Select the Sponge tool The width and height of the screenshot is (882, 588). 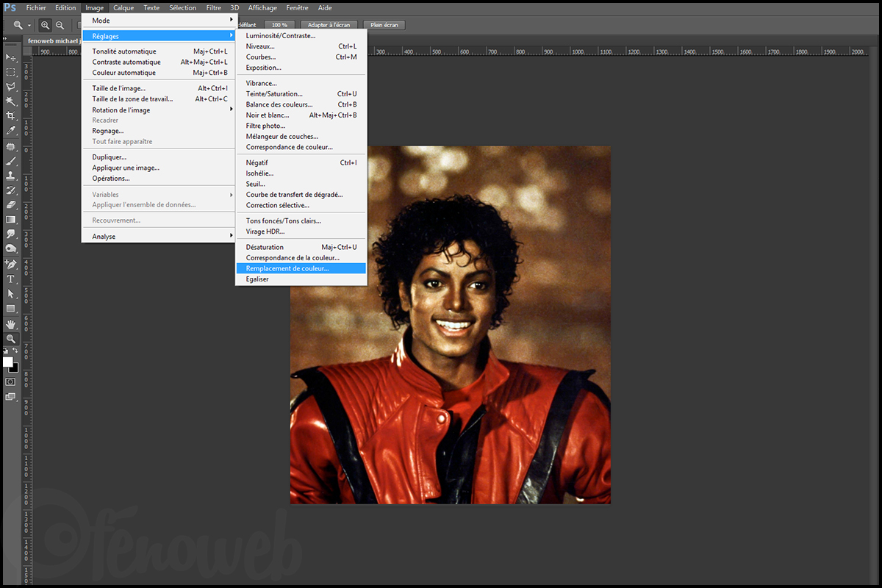[11, 249]
